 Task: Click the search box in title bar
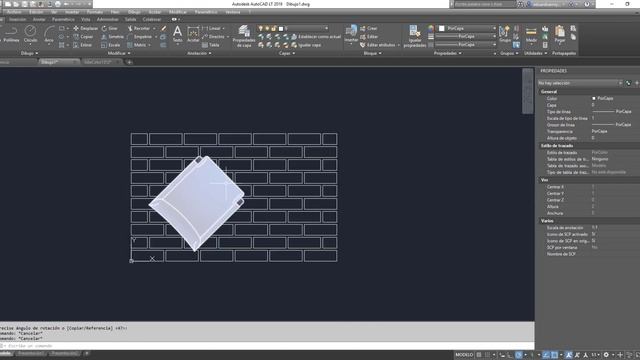484,4
